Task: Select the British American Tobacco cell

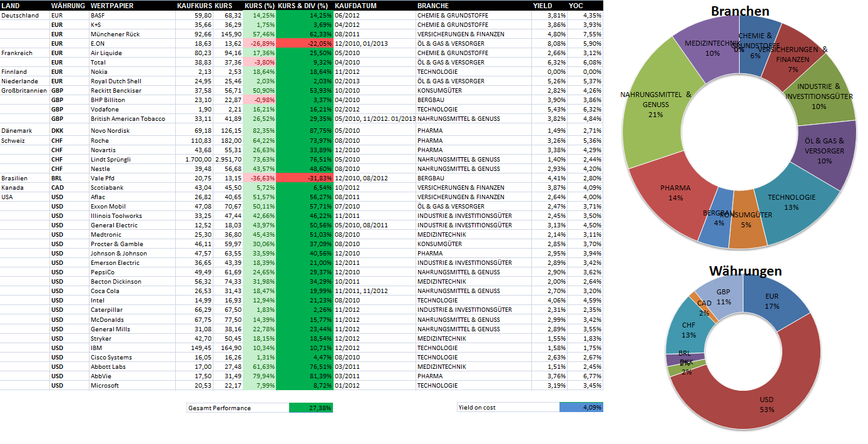Action: click(x=131, y=118)
